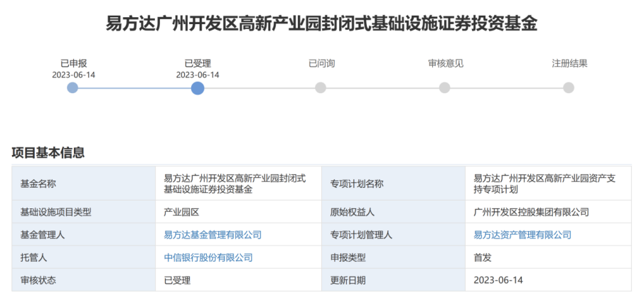Click the 更新日期 label cell

pos(394,280)
